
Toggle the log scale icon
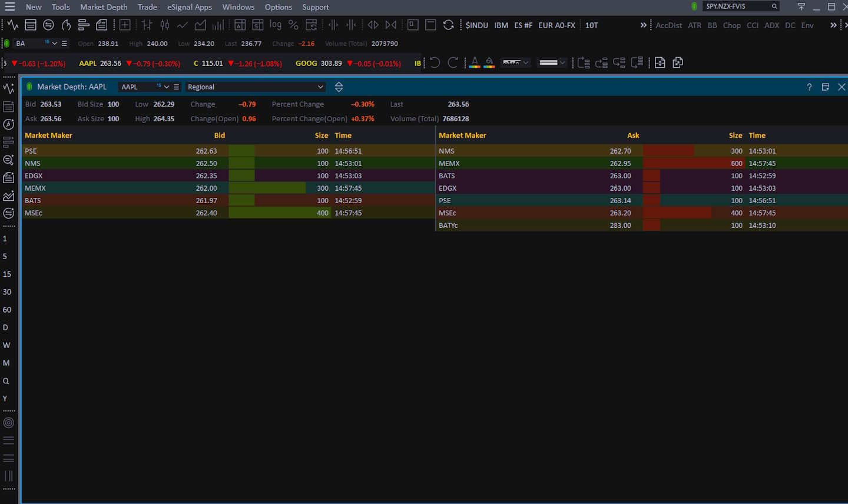(276, 25)
